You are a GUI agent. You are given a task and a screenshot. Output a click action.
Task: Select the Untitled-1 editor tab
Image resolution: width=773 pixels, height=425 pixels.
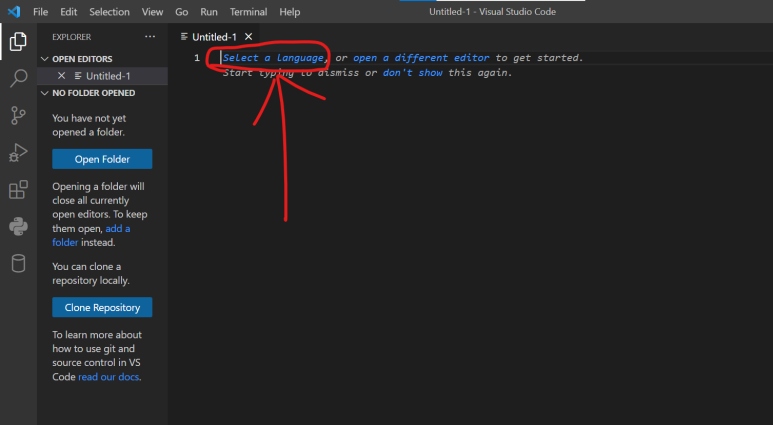pos(214,36)
